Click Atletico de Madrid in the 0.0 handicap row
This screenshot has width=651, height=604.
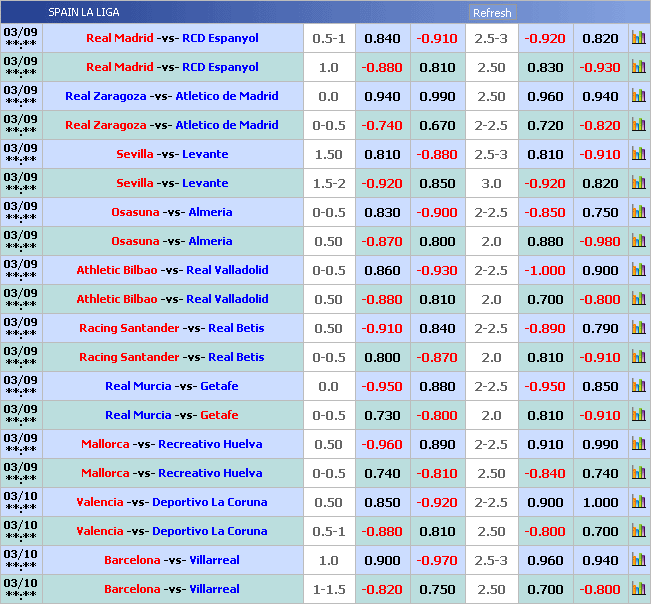[227, 96]
